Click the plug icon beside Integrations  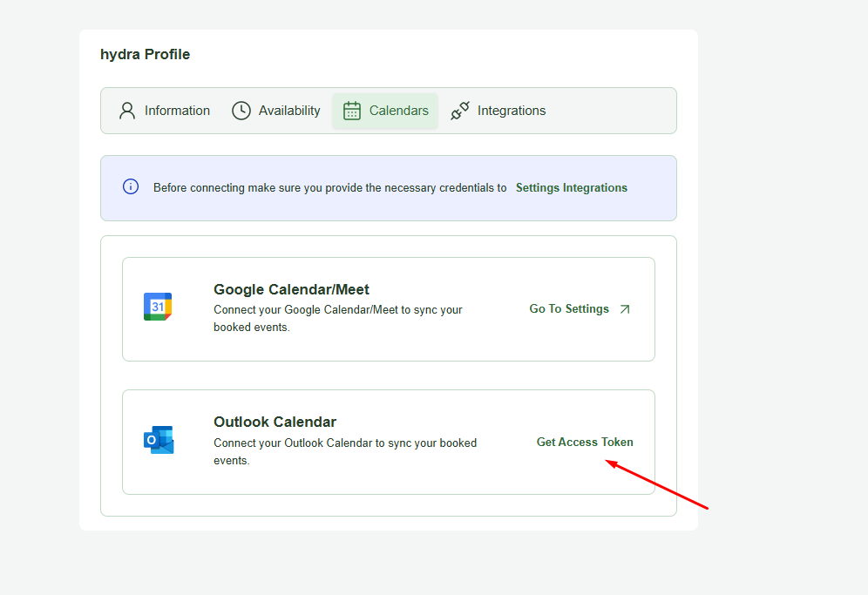point(460,111)
